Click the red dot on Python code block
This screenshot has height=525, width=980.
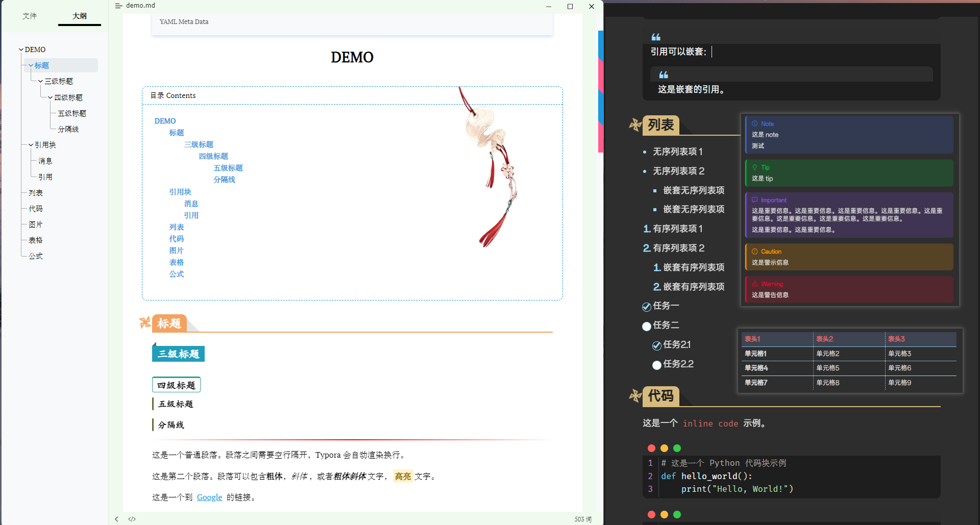[x=651, y=448]
